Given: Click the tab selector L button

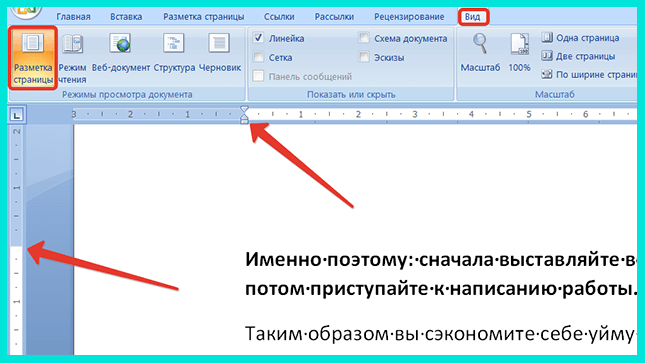Looking at the screenshot, I should 16,115.
